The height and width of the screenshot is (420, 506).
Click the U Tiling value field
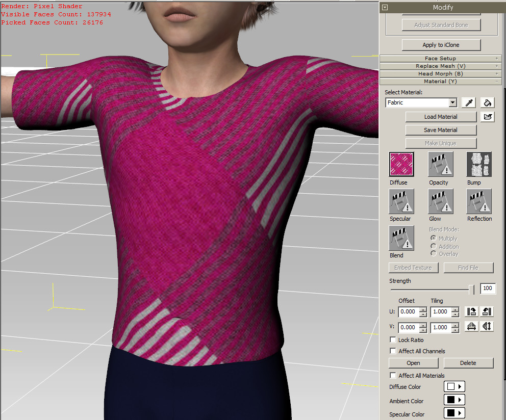click(441, 311)
